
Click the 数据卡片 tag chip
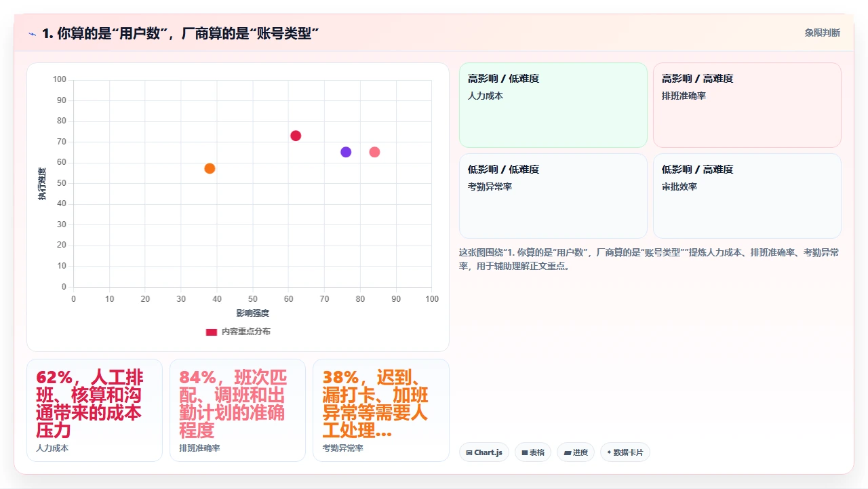[x=625, y=452]
